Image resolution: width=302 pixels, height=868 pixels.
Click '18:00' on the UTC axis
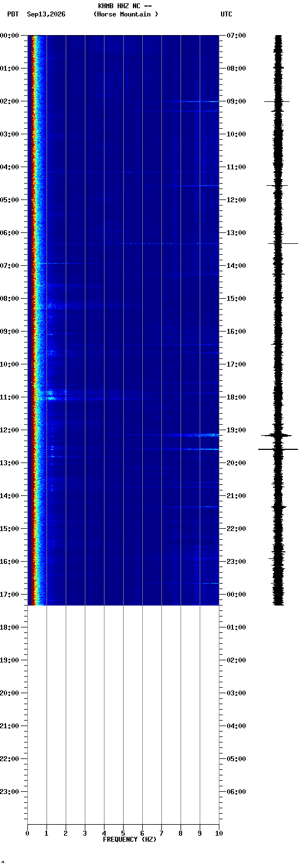coord(236,397)
